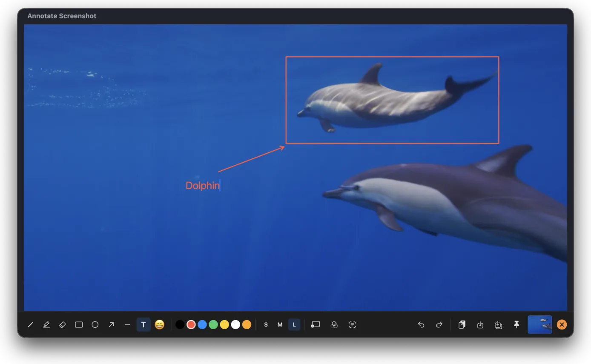Image resolution: width=591 pixels, height=364 pixels.
Task: Copy annotated screenshot to clipboard
Action: [462, 325]
